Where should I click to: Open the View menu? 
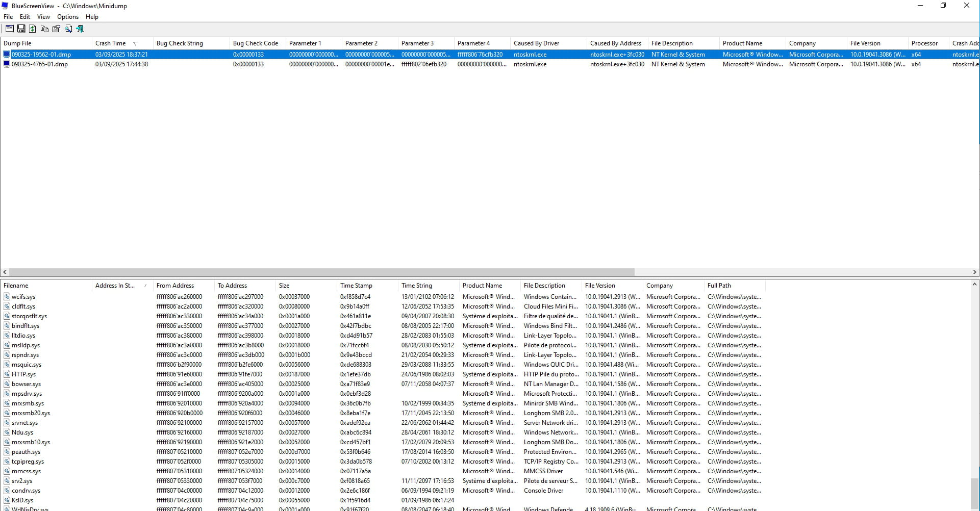click(43, 17)
